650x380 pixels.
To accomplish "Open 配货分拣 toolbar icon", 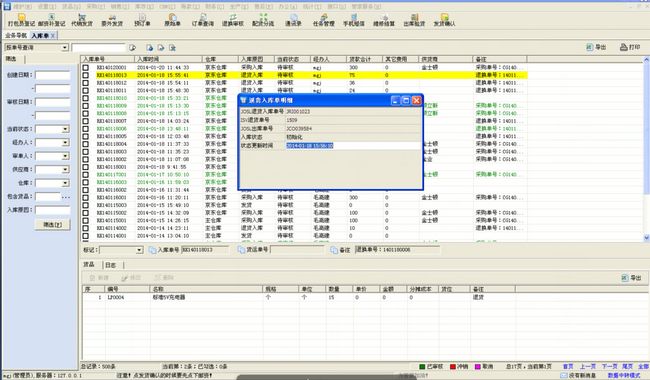I will pos(263,20).
